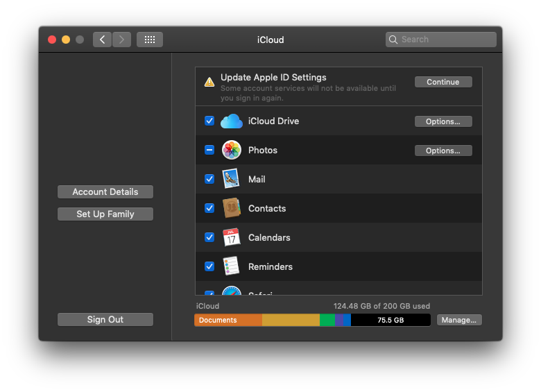
Task: Click the Sign Out button
Action: (x=105, y=320)
